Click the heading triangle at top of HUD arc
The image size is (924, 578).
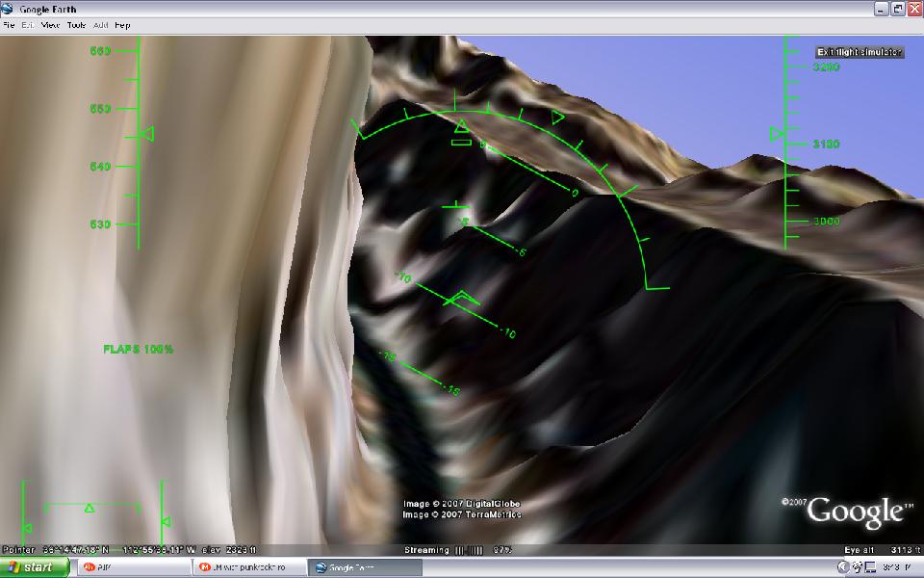click(x=461, y=126)
